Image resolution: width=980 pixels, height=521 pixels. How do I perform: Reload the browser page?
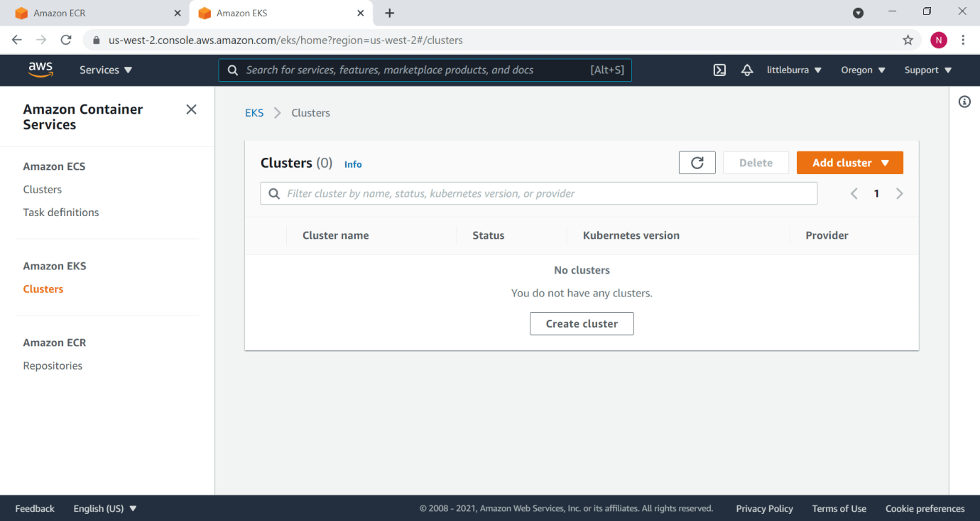tap(66, 40)
